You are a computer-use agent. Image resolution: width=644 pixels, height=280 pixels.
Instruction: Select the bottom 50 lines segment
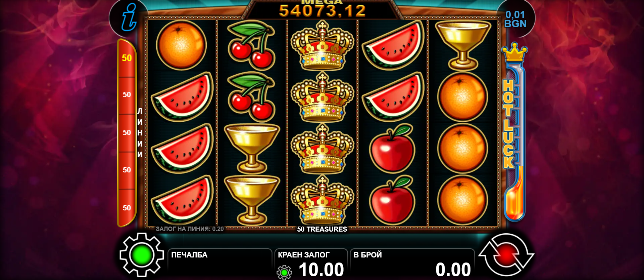127,208
